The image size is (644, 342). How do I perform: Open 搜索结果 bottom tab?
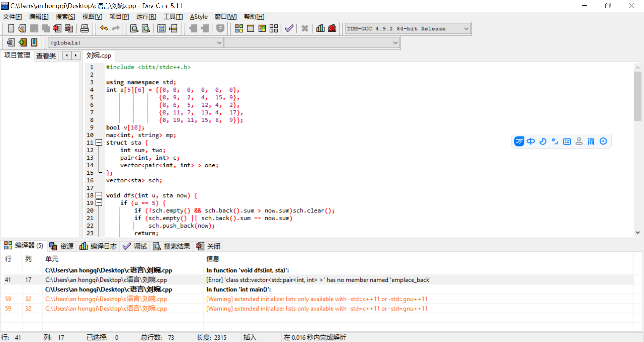click(x=172, y=246)
